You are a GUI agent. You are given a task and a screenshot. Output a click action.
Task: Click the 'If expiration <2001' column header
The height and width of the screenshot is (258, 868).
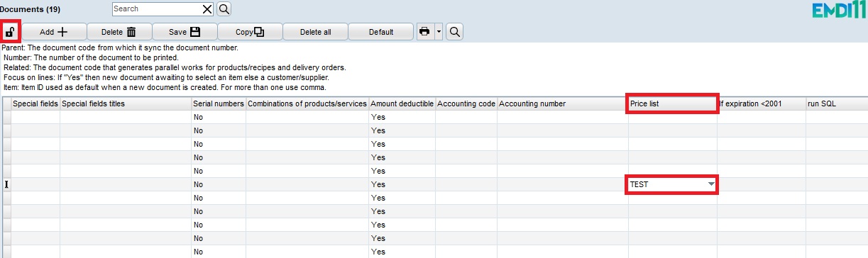click(x=761, y=103)
